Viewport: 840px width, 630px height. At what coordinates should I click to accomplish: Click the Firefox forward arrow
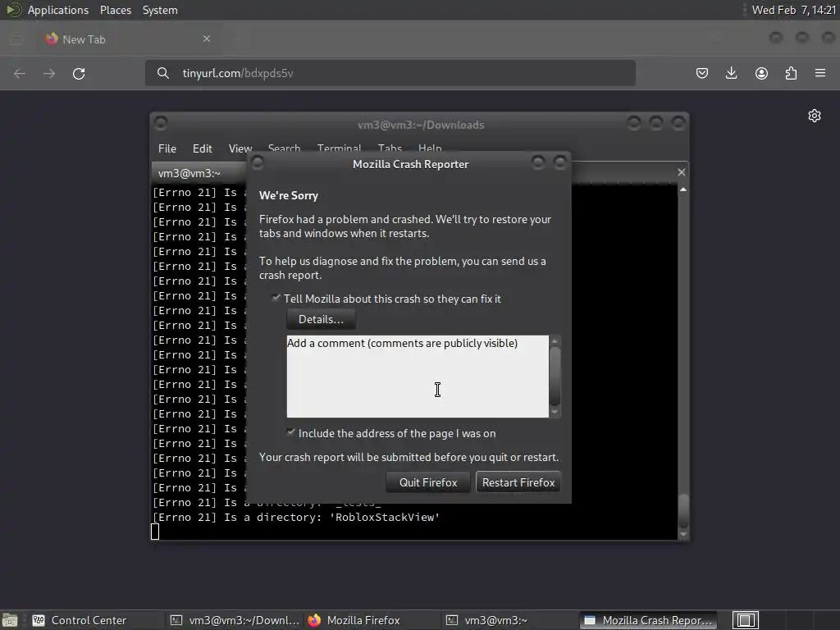pos(49,73)
